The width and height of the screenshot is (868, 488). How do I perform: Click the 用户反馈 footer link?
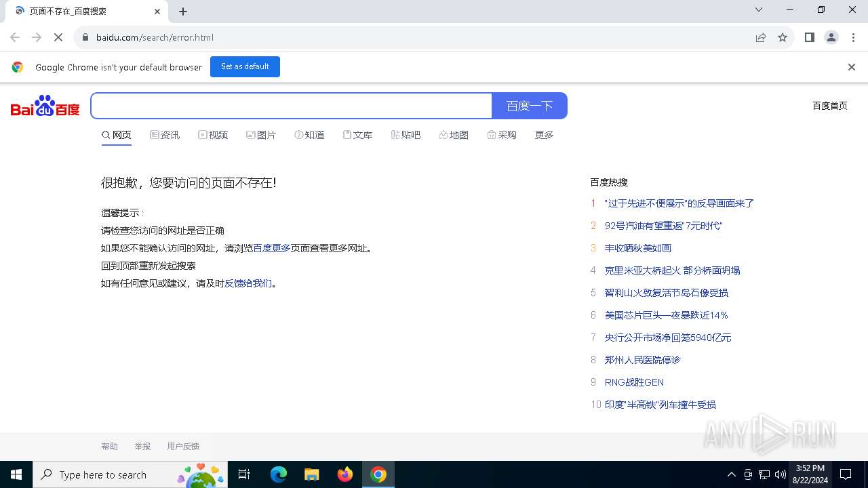tap(183, 446)
